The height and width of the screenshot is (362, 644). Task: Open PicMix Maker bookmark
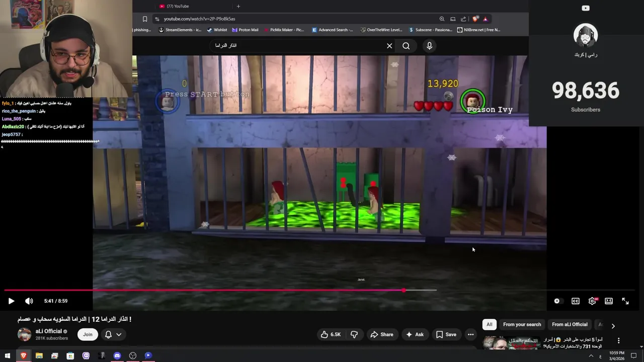point(283,30)
